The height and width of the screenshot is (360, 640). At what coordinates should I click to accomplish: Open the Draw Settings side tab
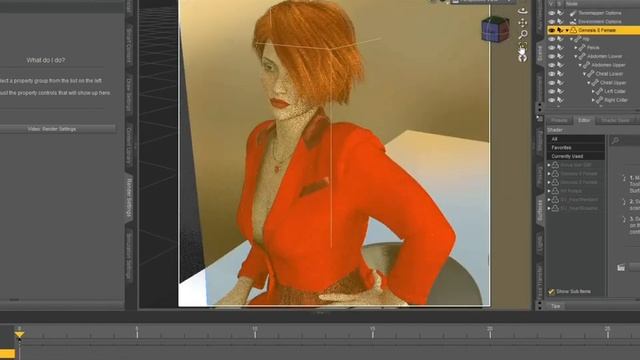[x=129, y=95]
